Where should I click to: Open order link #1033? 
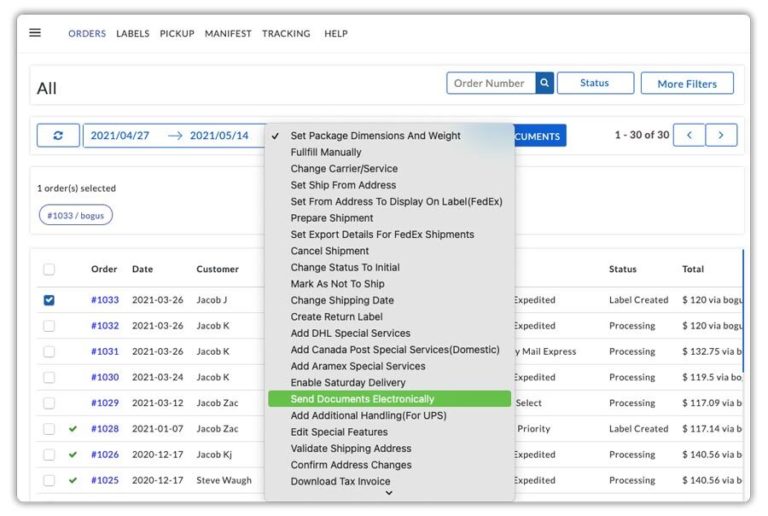pyautogui.click(x=105, y=300)
